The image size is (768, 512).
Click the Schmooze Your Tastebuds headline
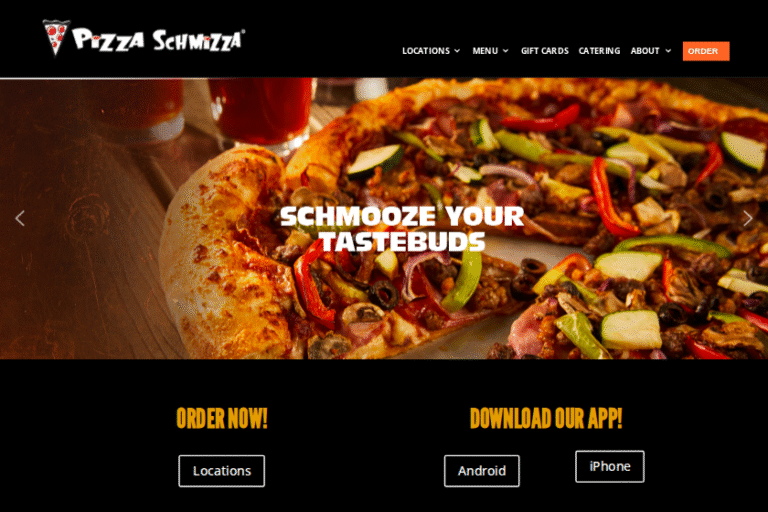tap(402, 229)
